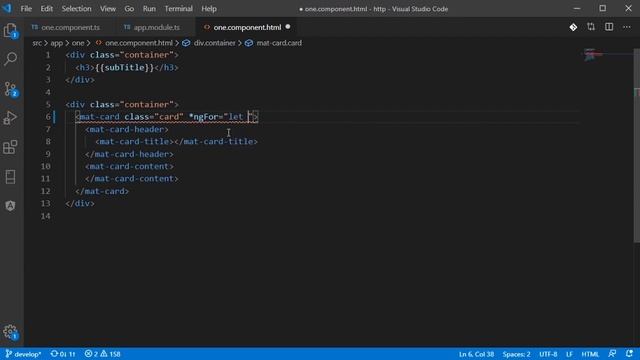Click the ts file icon on one.component.ts tab
Screen dimensions: 640x360
[x=35, y=27]
